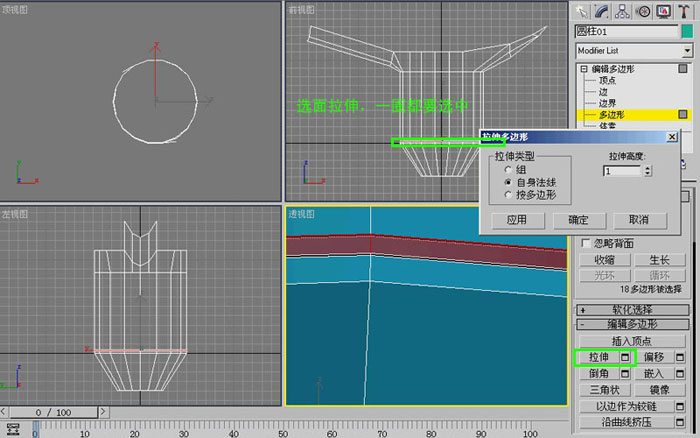Activate the 顶视图 viewport label

click(14, 10)
